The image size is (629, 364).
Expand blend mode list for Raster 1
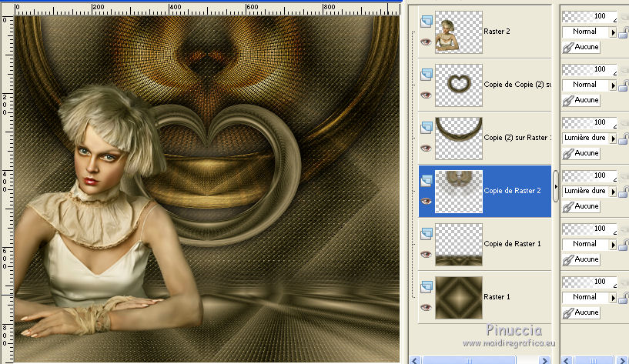[x=614, y=297]
